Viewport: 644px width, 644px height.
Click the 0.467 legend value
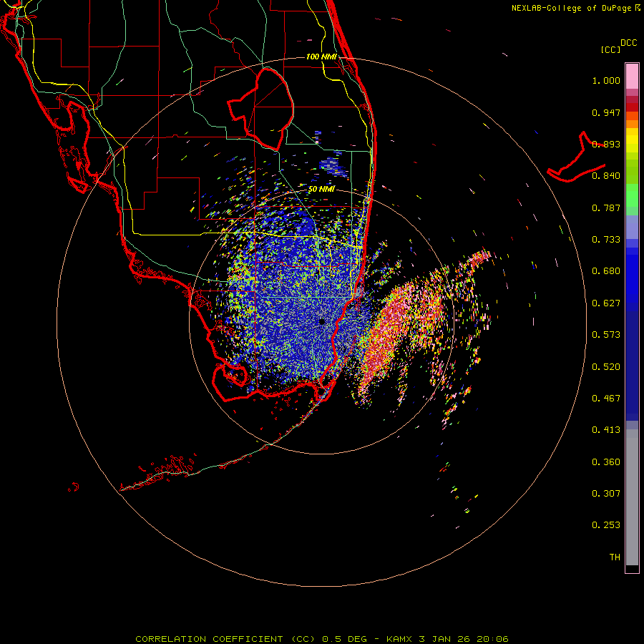pyautogui.click(x=606, y=399)
